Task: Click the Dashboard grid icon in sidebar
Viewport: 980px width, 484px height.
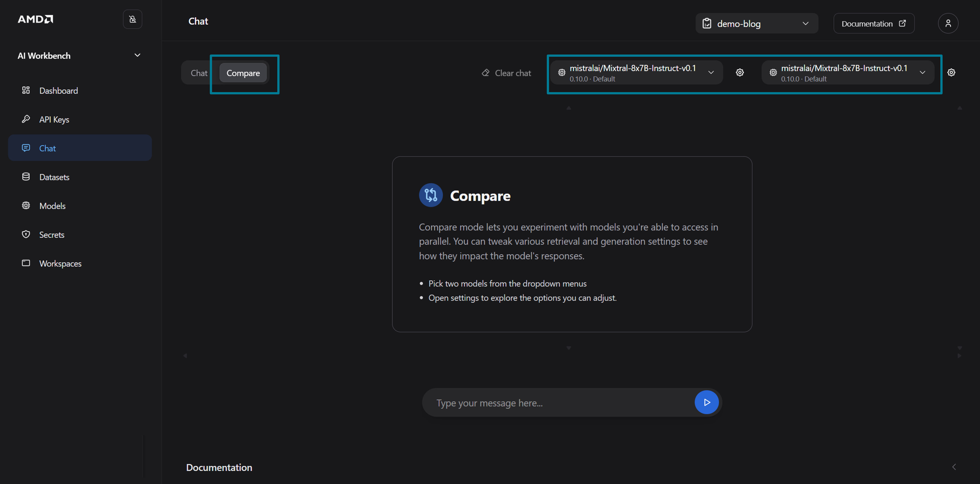Action: [26, 90]
